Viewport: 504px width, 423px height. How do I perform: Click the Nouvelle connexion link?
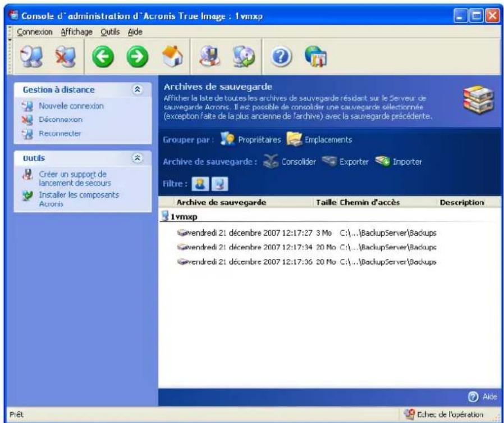[71, 106]
